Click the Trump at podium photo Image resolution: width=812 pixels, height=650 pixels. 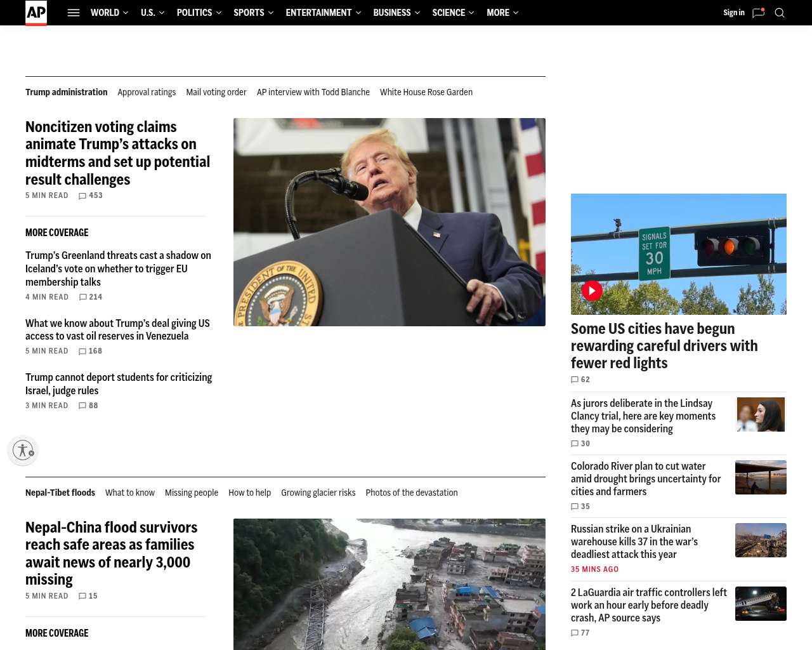[x=390, y=222]
